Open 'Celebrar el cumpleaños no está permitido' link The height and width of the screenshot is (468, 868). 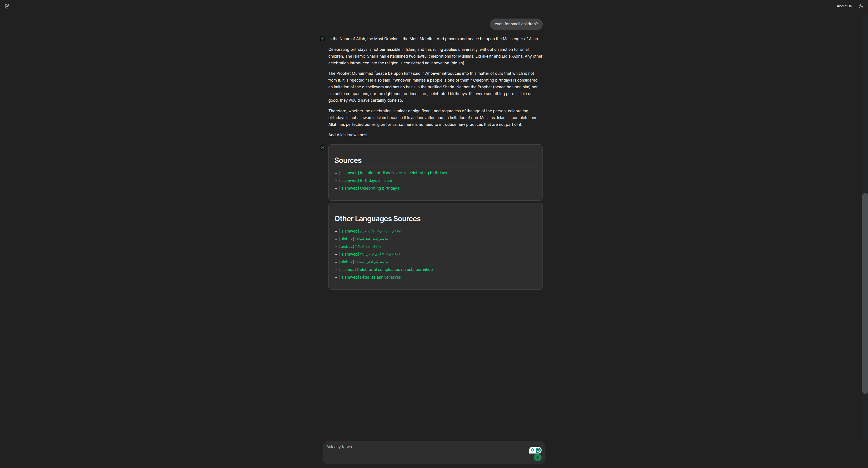coord(386,270)
